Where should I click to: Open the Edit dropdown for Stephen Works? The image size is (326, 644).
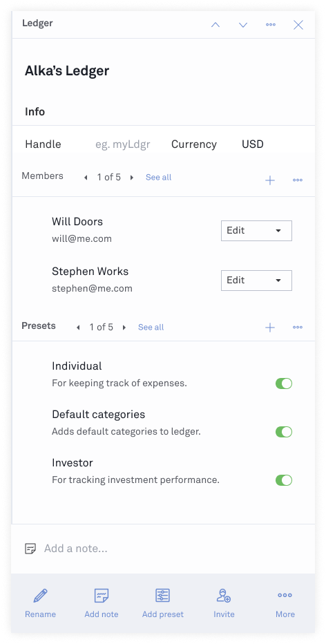click(x=256, y=281)
